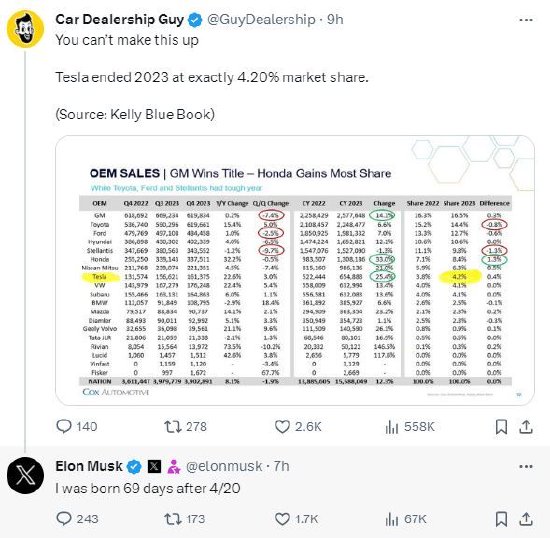Share the Car Dealership Guy tweet

coord(526,426)
